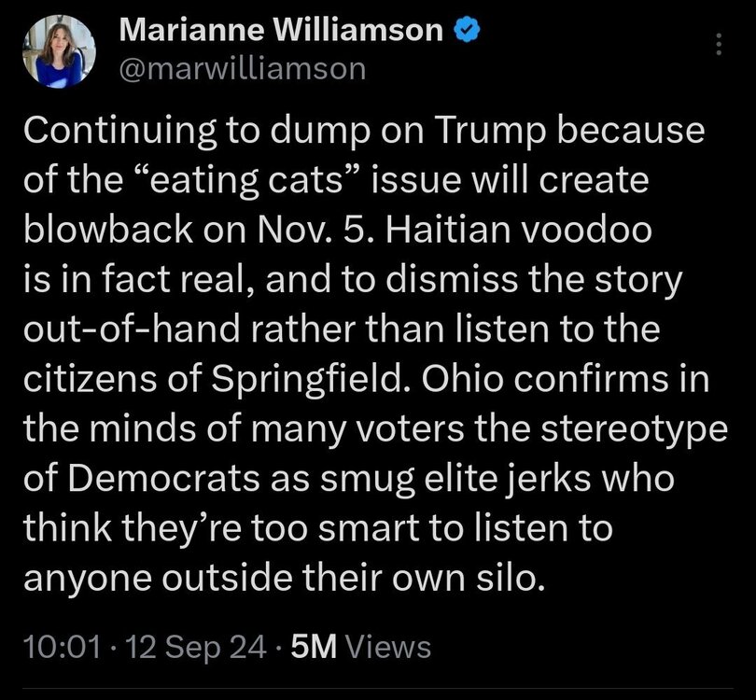Open the @marwilliamson handle link

(243, 69)
